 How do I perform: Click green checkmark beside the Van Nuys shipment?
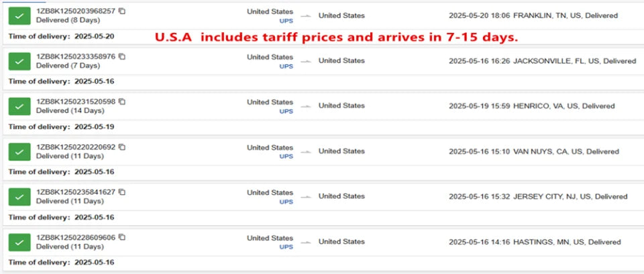coord(19,151)
